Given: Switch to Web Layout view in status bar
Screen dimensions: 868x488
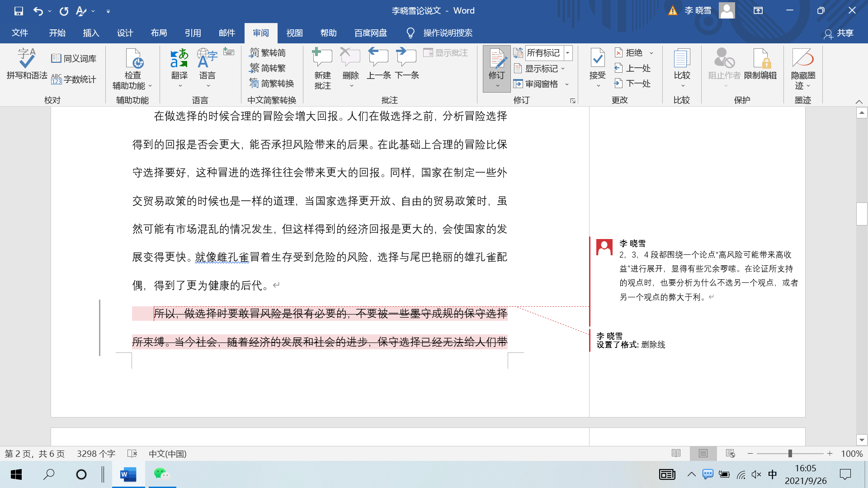Looking at the screenshot, I should tap(730, 453).
